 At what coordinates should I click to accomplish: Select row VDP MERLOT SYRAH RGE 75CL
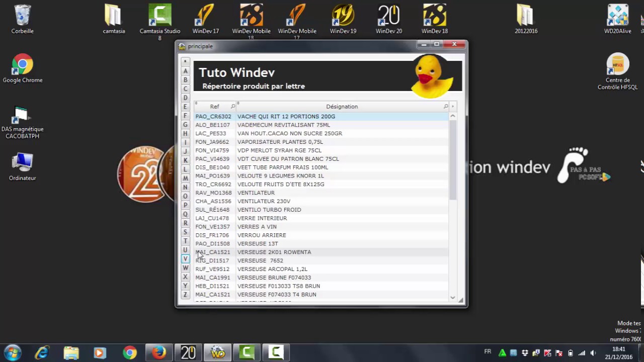[x=321, y=150]
